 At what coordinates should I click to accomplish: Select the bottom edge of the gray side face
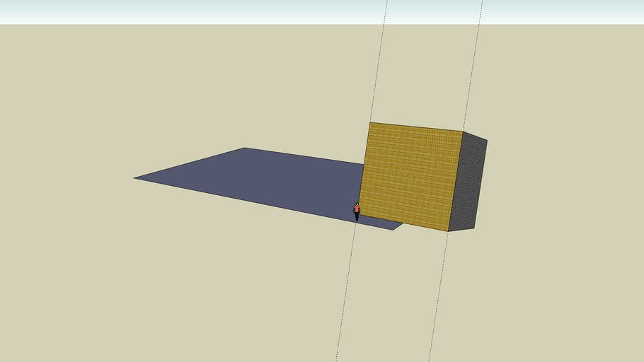pyautogui.click(x=461, y=230)
